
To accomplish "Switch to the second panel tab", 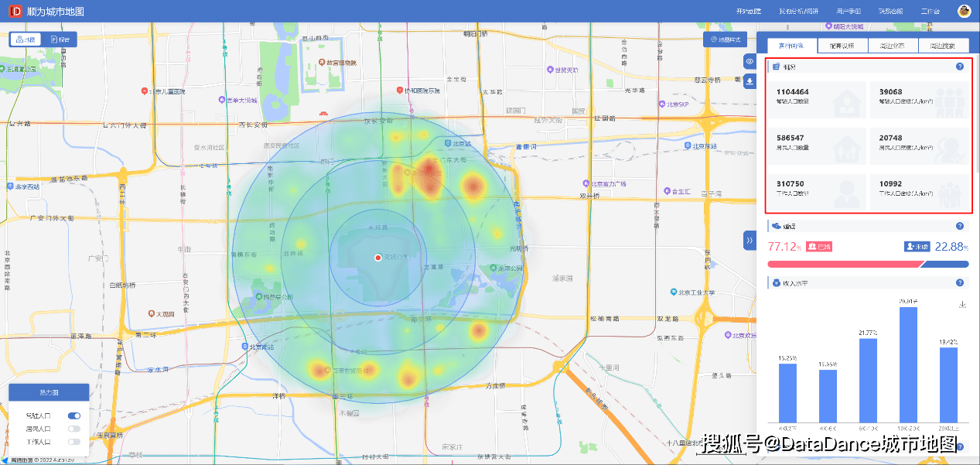I will 842,46.
